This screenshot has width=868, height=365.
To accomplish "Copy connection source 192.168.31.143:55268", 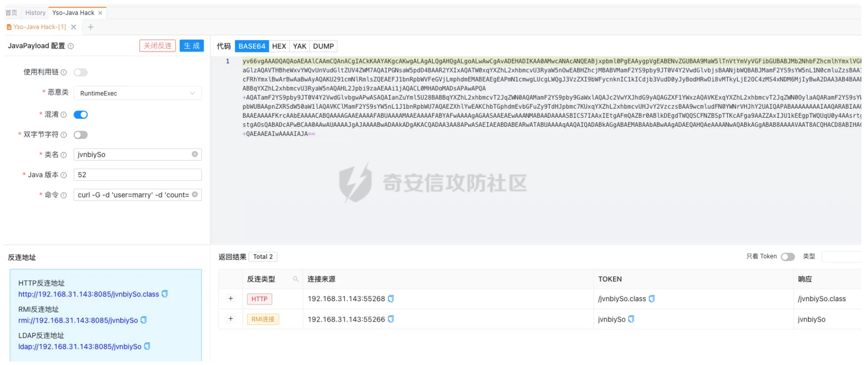I will 391,299.
